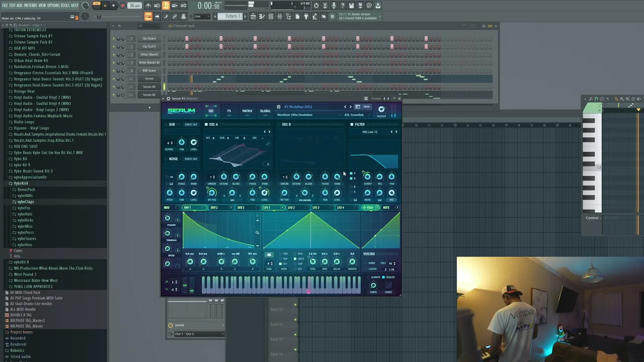644x362 pixels.
Task: Click the stop button in the transport bar
Action: (114, 6)
